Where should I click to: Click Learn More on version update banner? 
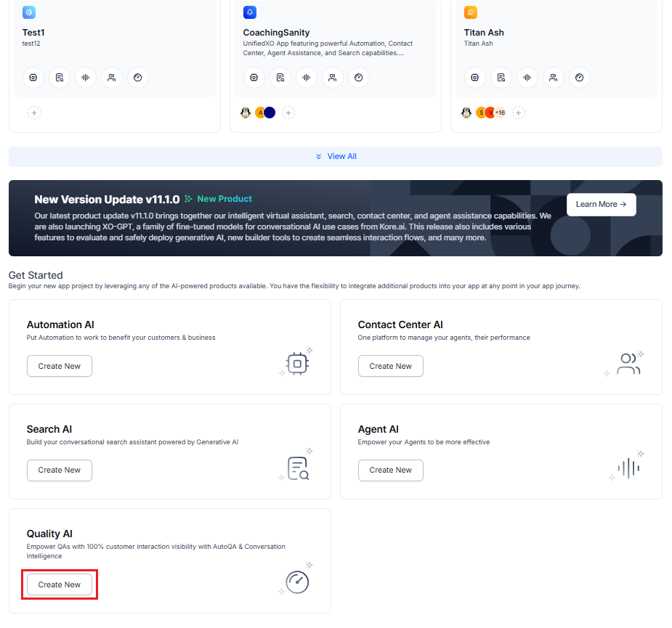click(601, 205)
